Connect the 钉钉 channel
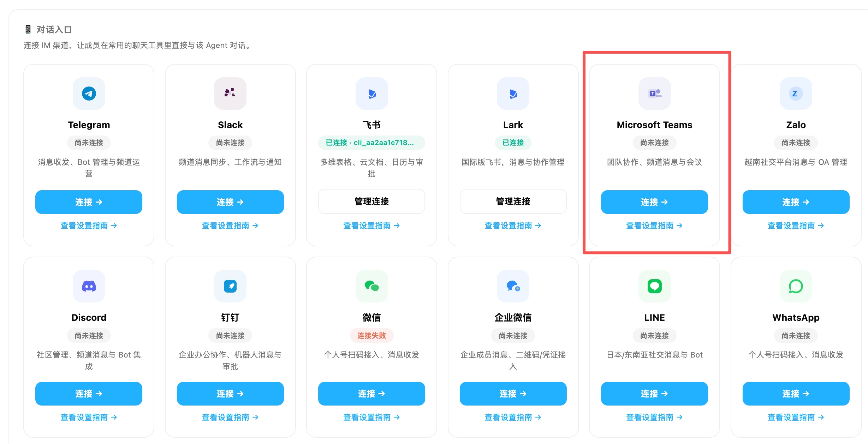868x444 pixels. [x=230, y=394]
